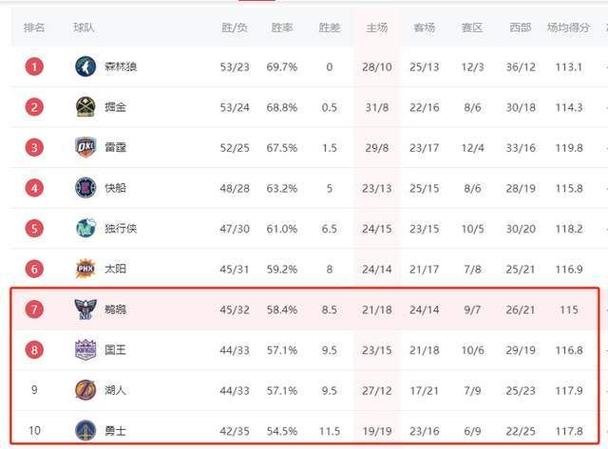This screenshot has width=608, height=449.
Task: Open the 湖人 team name link
Action: tap(115, 390)
